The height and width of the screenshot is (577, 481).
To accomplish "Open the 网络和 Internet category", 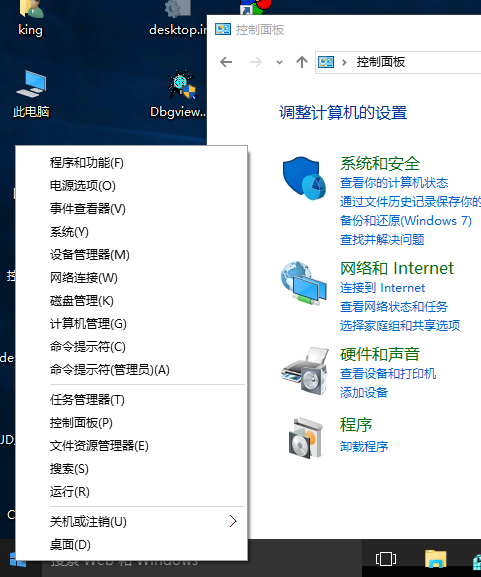I will click(397, 268).
